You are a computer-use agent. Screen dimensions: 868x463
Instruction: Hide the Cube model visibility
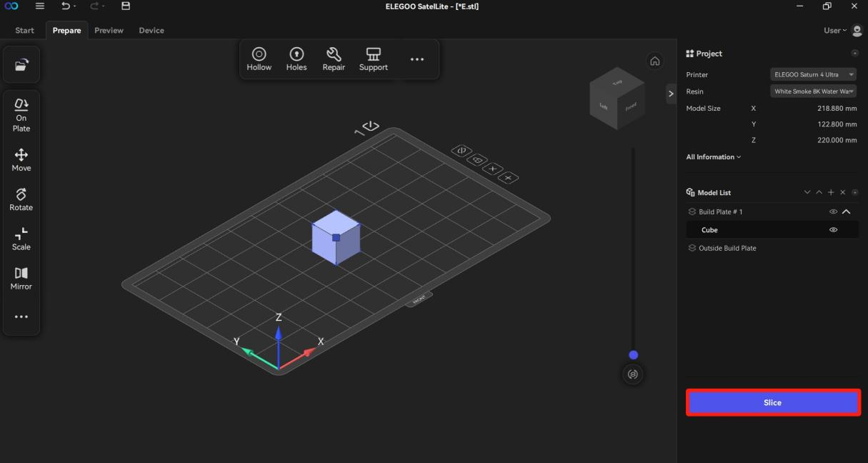coord(833,230)
